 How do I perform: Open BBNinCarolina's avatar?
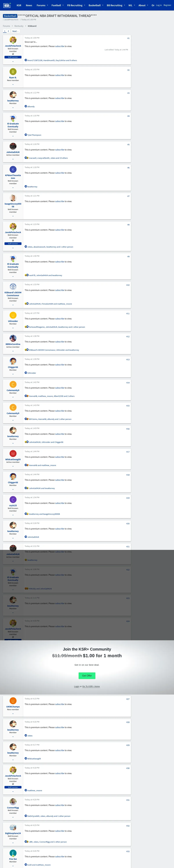[13, 338]
